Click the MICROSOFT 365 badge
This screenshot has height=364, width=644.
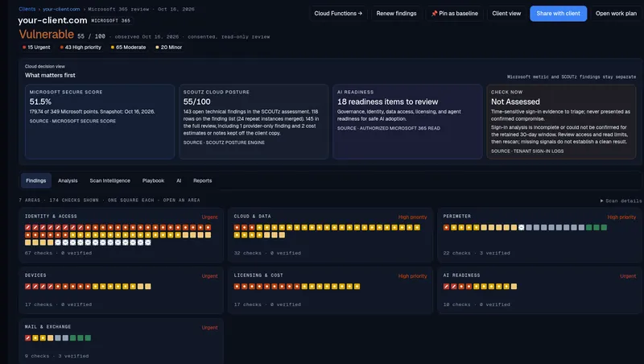click(x=111, y=21)
